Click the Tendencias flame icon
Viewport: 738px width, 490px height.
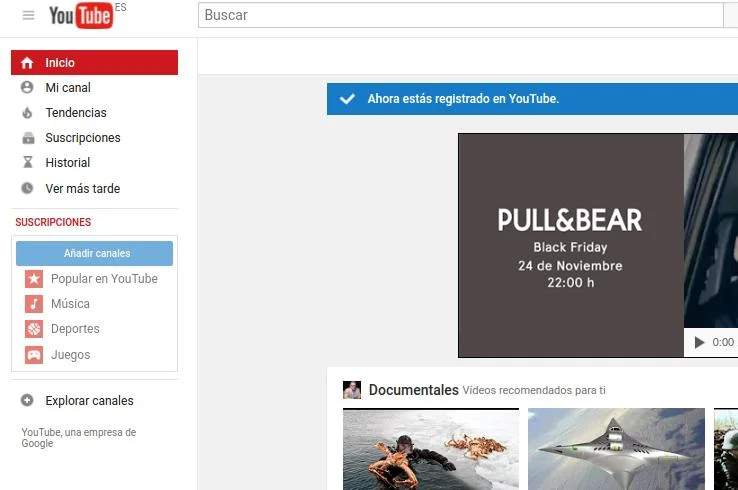click(x=27, y=112)
